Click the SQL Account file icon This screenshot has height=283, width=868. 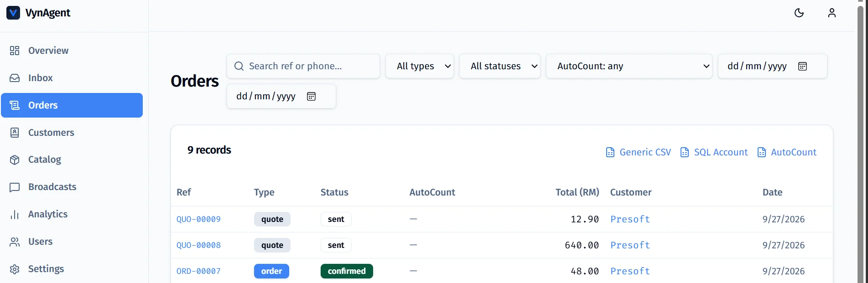tap(685, 152)
